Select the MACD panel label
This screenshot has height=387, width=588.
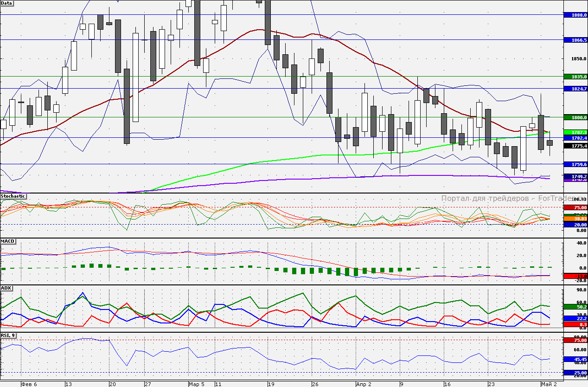tap(8, 242)
